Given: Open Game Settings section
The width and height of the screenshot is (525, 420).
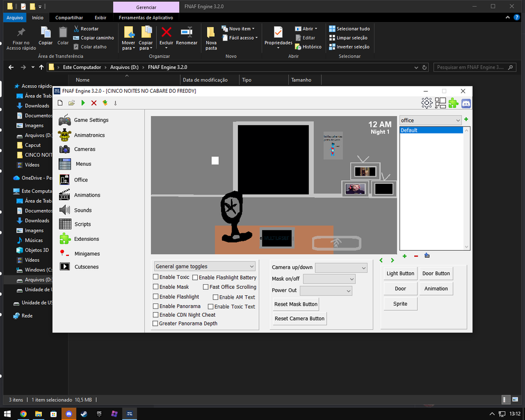Looking at the screenshot, I should tap(83, 120).
